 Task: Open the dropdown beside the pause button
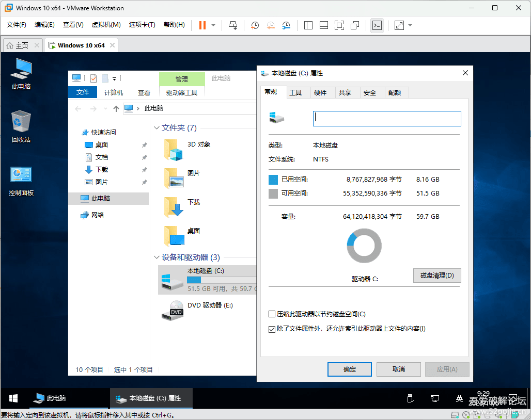[214, 25]
